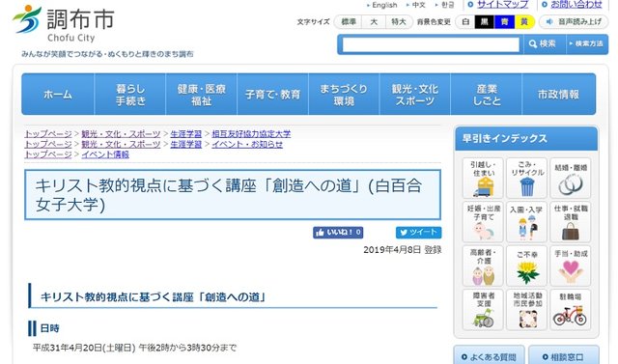Screen dimensions: 618x364
Task: Click the 相談窓口 button
Action: tap(564, 355)
